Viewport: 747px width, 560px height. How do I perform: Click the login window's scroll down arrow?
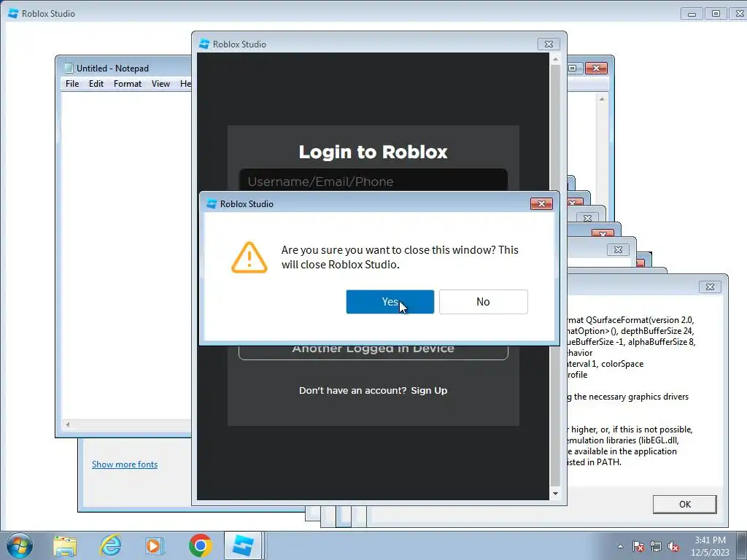click(x=555, y=494)
